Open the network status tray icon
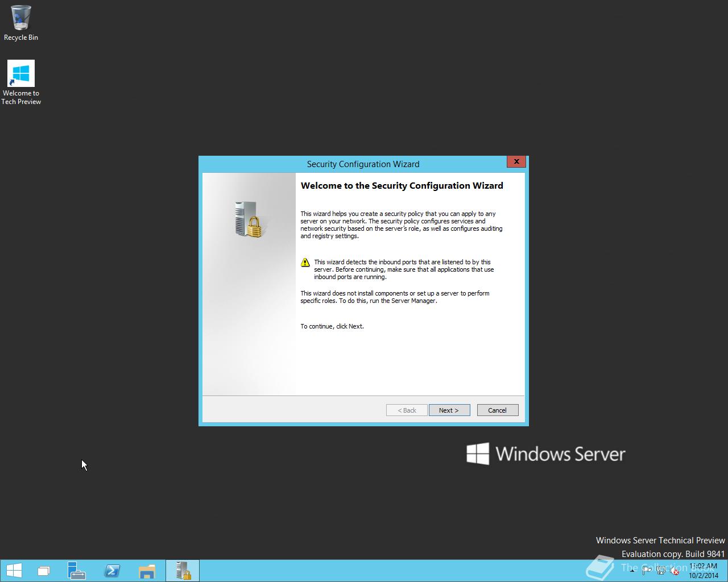The image size is (728, 582). pos(661,570)
